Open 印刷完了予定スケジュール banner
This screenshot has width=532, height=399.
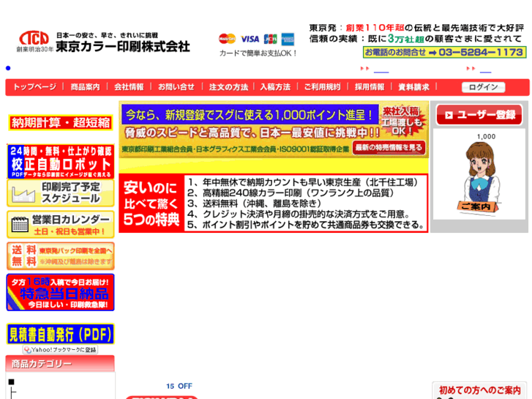[61, 193]
